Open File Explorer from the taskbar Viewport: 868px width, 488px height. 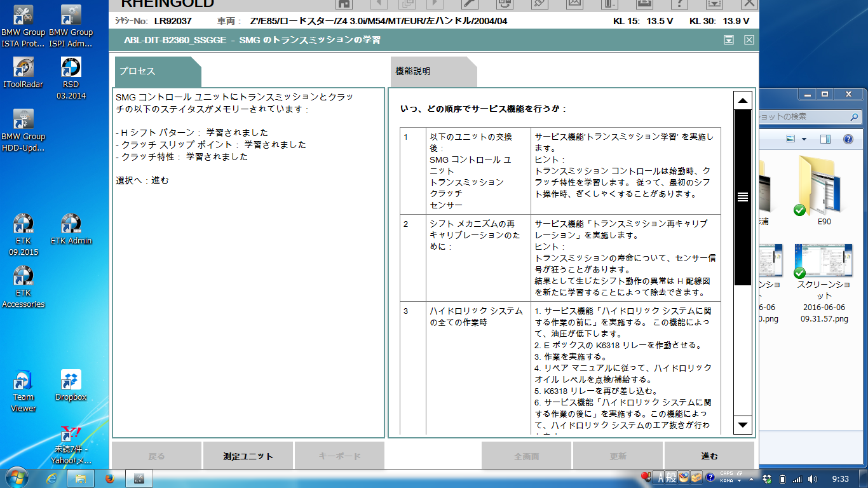tap(81, 477)
